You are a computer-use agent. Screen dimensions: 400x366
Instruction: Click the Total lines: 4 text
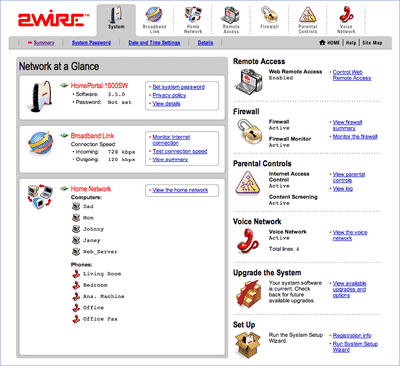point(284,249)
